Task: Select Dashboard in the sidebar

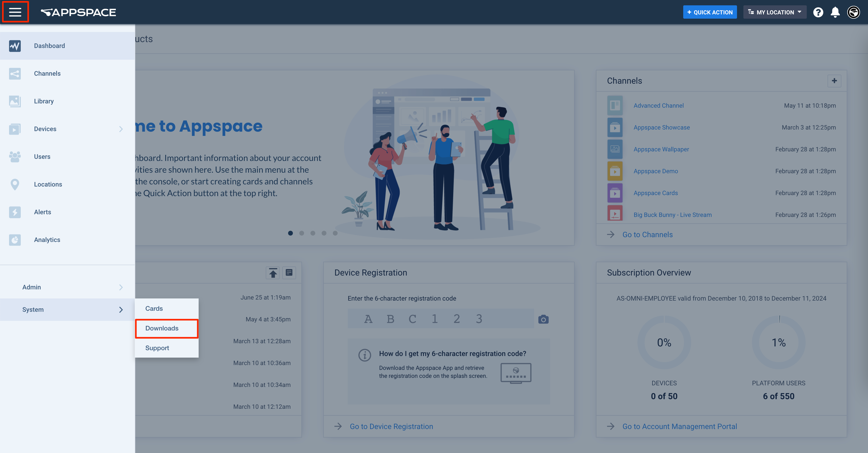Action: [x=67, y=46]
